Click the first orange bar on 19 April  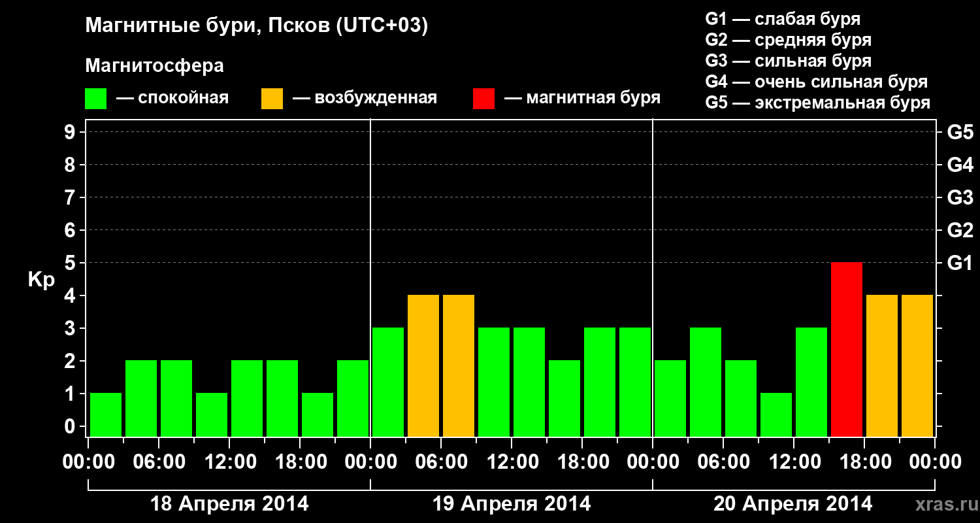(423, 365)
